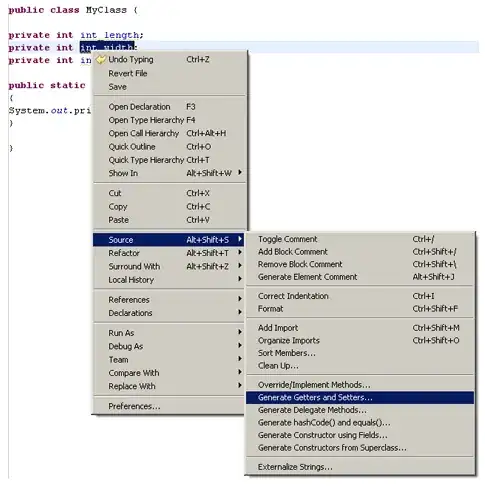Click 'MyClass' in the class declaration
Screen dimensions: 485x487
(106, 10)
